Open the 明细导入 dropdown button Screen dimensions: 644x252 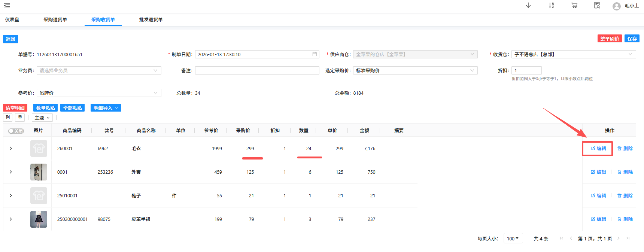(x=106, y=108)
